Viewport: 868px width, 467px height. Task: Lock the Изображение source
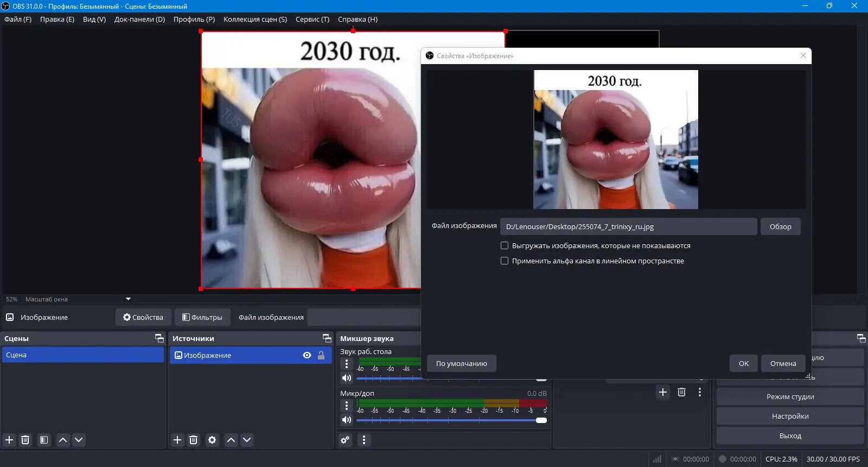coord(321,355)
